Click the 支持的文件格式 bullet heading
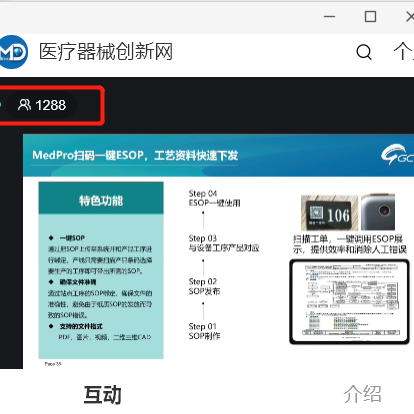The width and height of the screenshot is (414, 414). 81,326
